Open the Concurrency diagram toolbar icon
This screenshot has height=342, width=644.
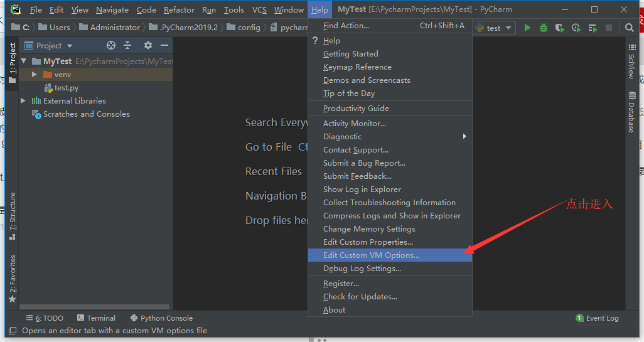pos(593,28)
